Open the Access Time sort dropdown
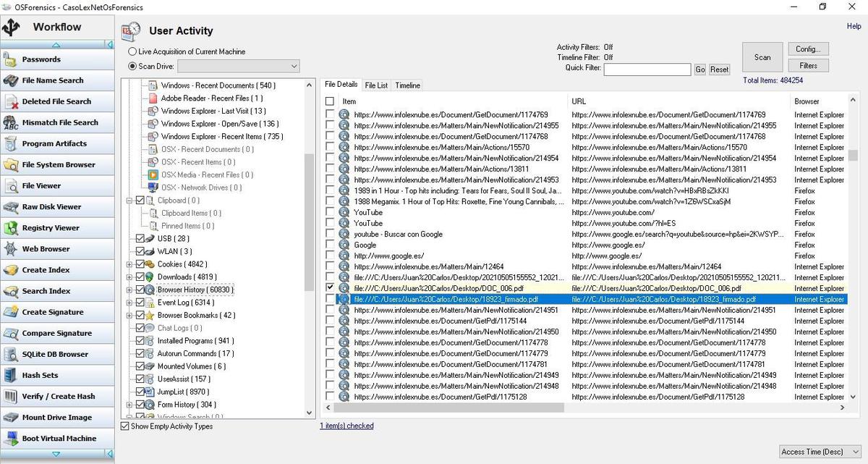The height and width of the screenshot is (464, 868). (x=820, y=452)
